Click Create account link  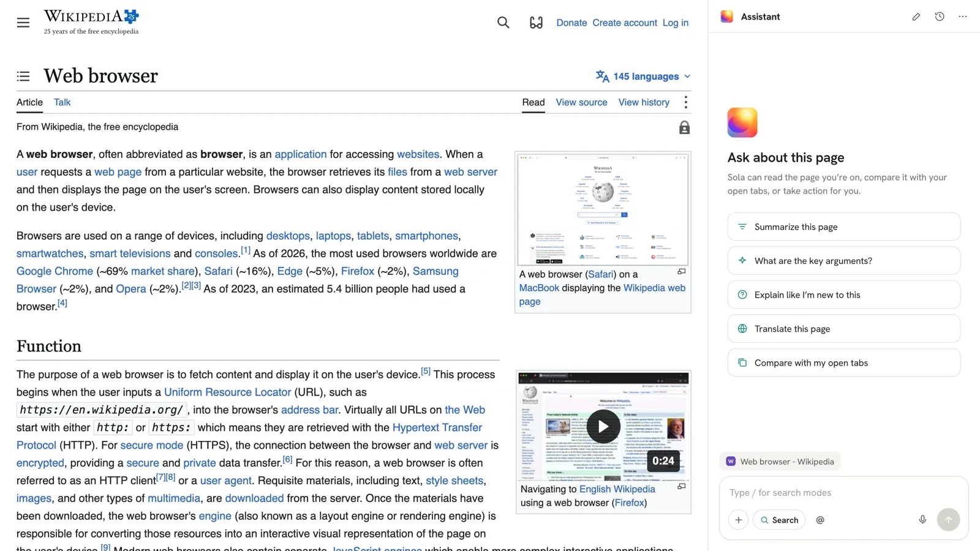(x=625, y=23)
